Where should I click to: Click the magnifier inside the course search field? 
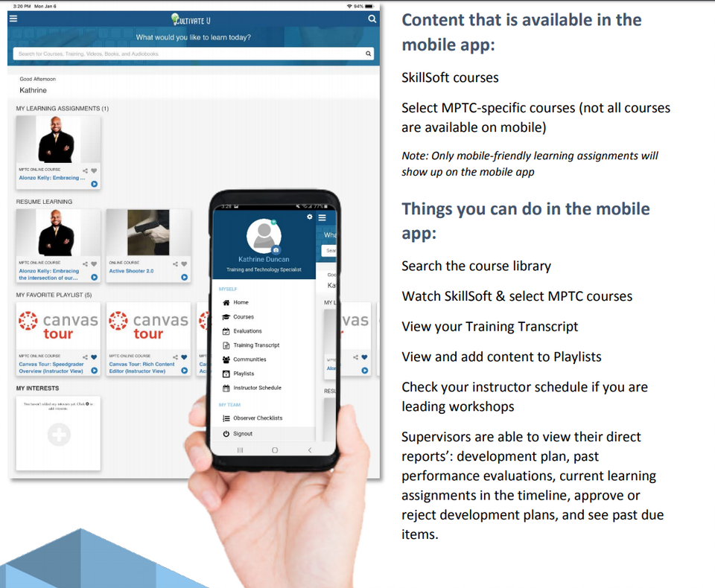coord(368,54)
